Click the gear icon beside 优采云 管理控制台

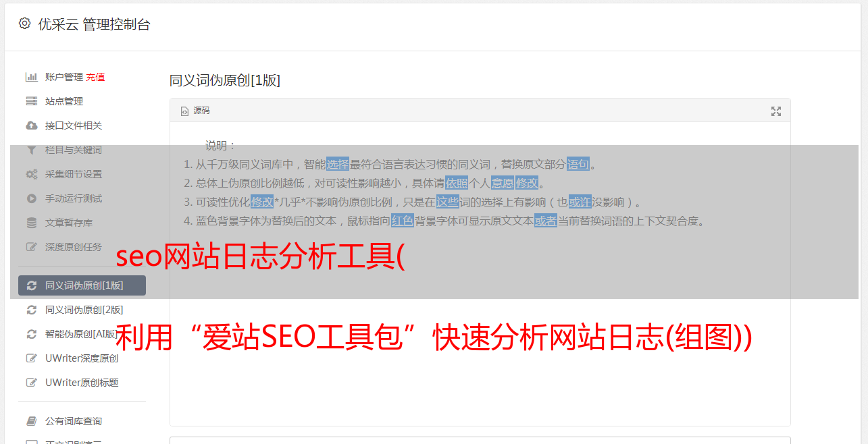click(24, 24)
